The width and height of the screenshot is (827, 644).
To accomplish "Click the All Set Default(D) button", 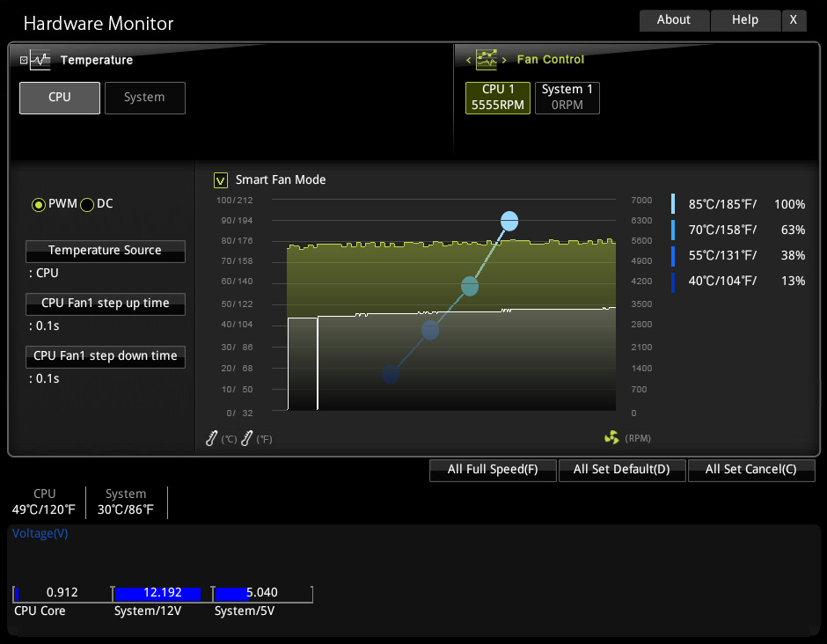I will point(622,470).
